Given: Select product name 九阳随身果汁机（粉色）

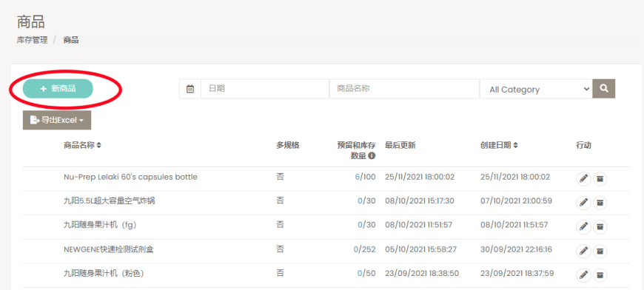Looking at the screenshot, I should 104,273.
